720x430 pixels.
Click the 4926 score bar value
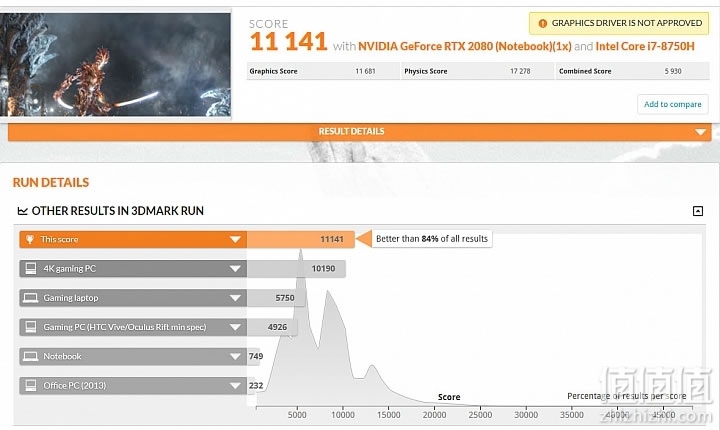277,327
